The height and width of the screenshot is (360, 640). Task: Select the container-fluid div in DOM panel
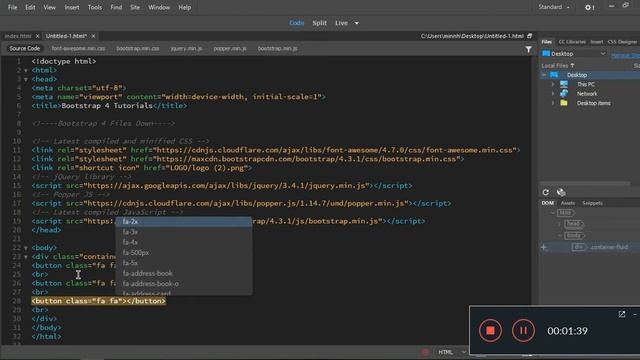[600, 247]
